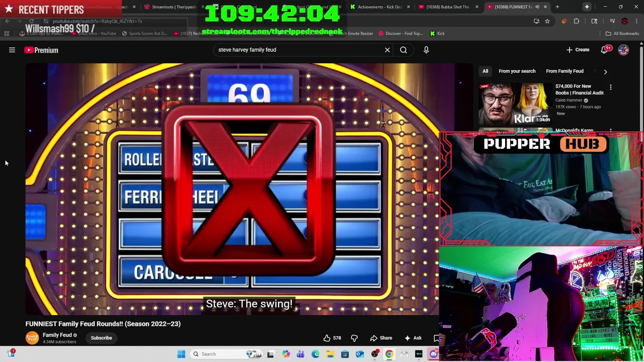Open the Chrome three-dot menu
Viewport: 644px width, 362px height.
(x=636, y=21)
